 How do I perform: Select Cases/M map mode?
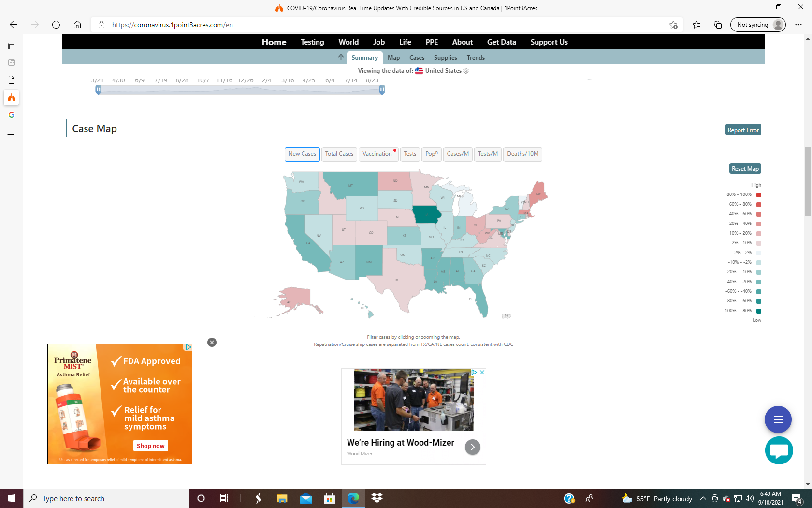point(458,154)
